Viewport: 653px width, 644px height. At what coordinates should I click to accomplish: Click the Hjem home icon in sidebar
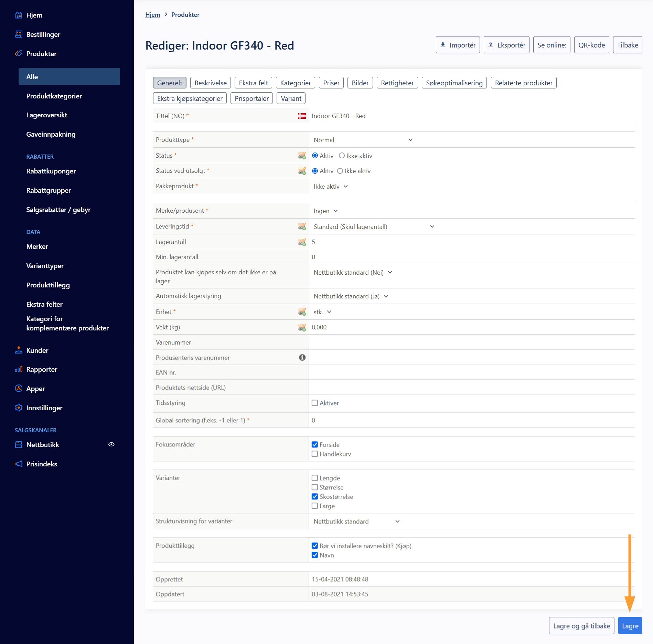click(19, 15)
